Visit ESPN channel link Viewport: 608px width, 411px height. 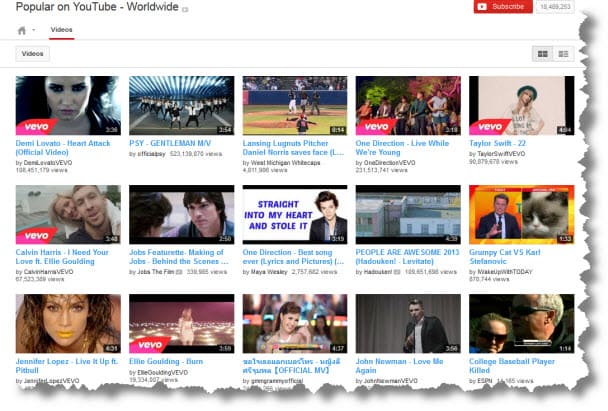(x=485, y=381)
